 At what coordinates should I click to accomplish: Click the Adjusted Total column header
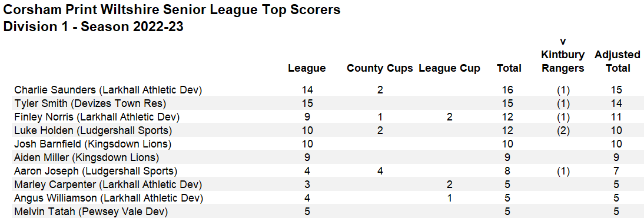tap(618, 62)
